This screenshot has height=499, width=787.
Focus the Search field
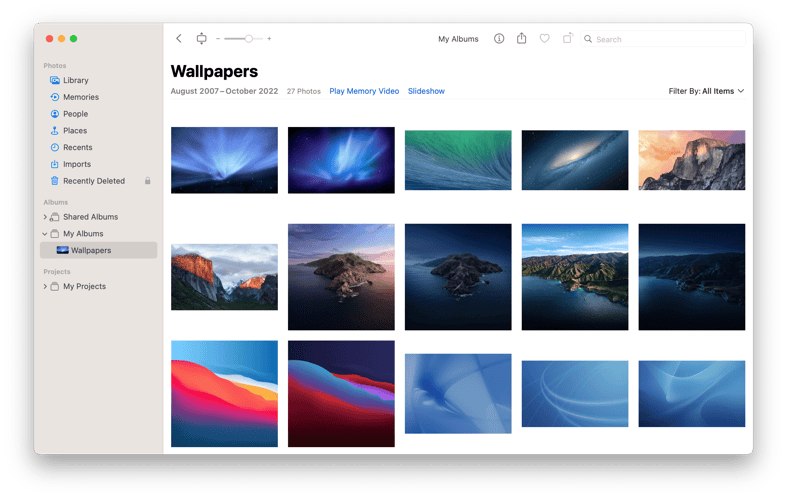point(663,39)
